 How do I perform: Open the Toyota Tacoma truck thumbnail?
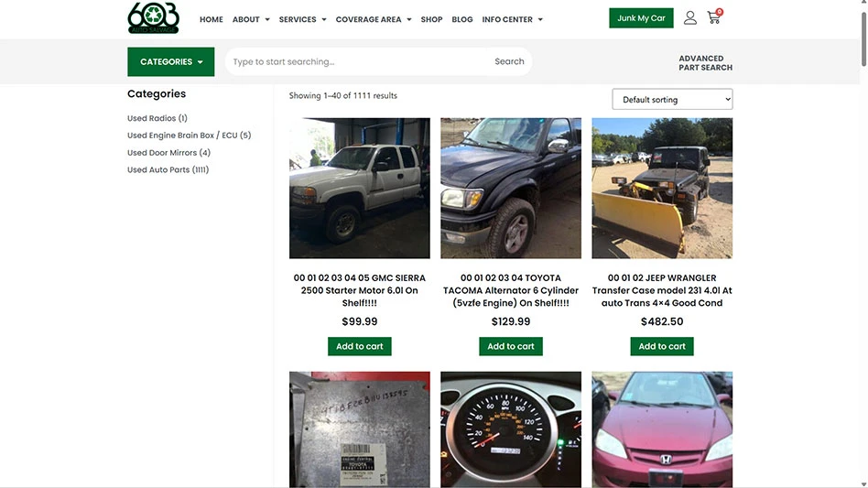[x=511, y=188]
